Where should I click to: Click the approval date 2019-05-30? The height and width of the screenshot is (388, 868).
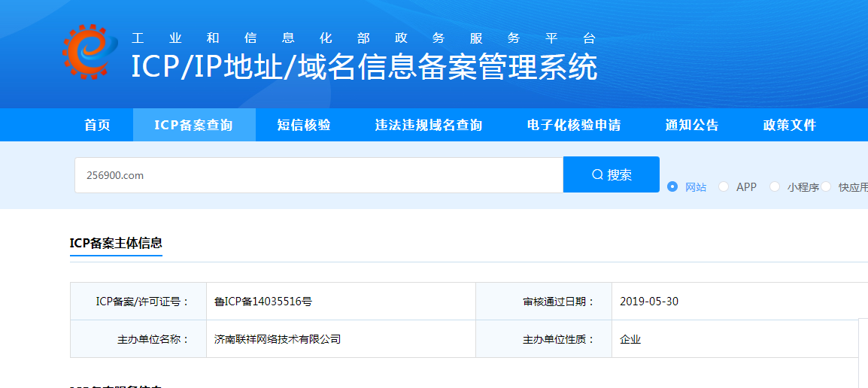click(649, 302)
